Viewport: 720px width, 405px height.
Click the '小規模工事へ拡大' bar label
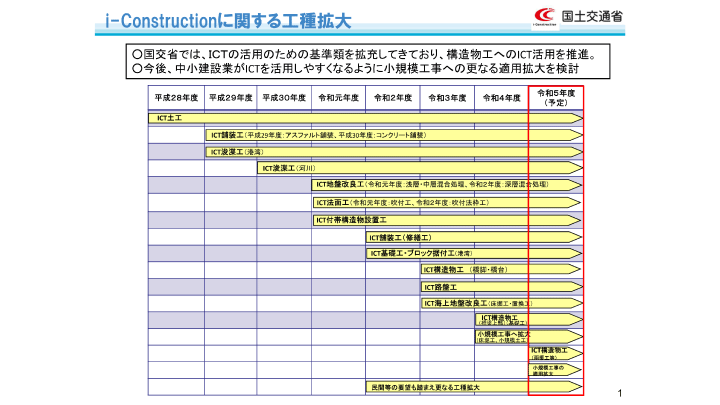503,337
